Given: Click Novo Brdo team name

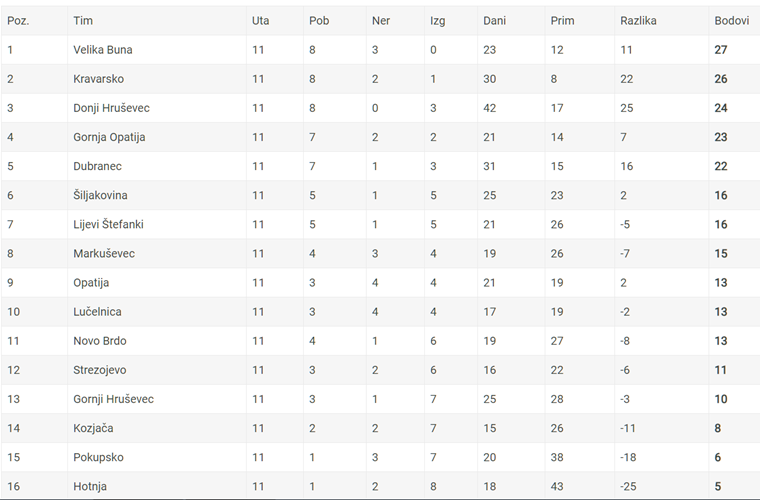Looking at the screenshot, I should (x=100, y=341).
